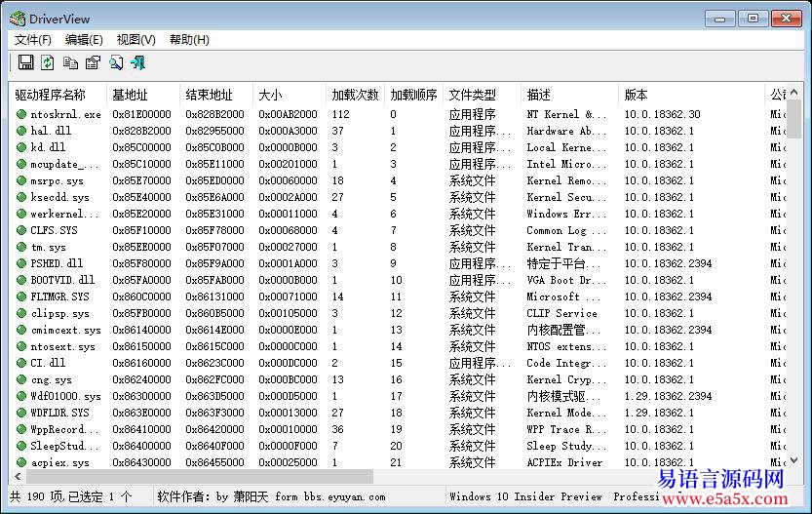
Task: Click status bar Windows 10 Insider Preview
Action: pos(525,496)
